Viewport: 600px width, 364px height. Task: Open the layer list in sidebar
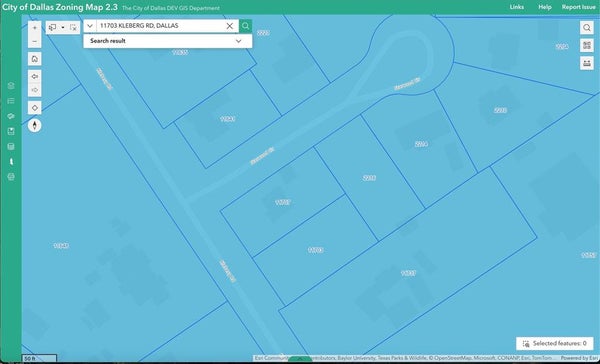click(x=11, y=101)
